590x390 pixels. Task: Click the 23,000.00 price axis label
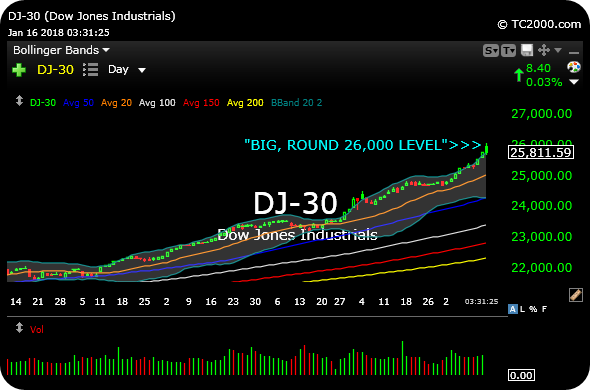(x=541, y=236)
